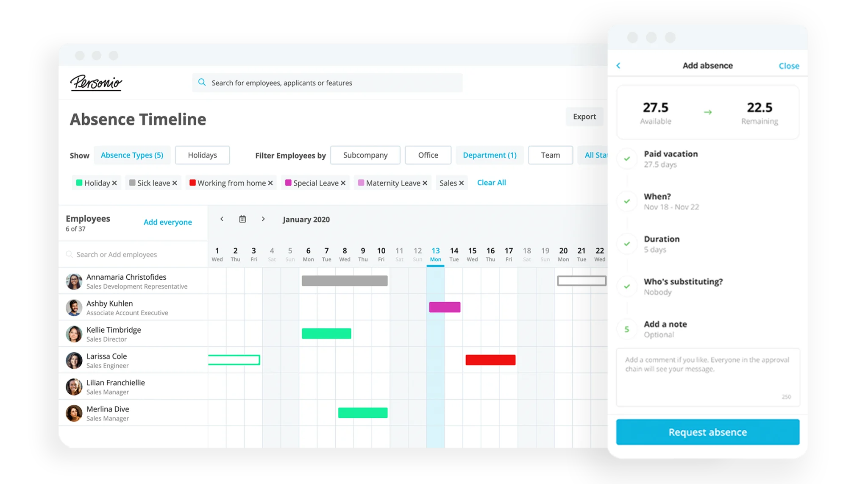Click the Add everyone link
This screenshot has width=868, height=484.
click(167, 222)
